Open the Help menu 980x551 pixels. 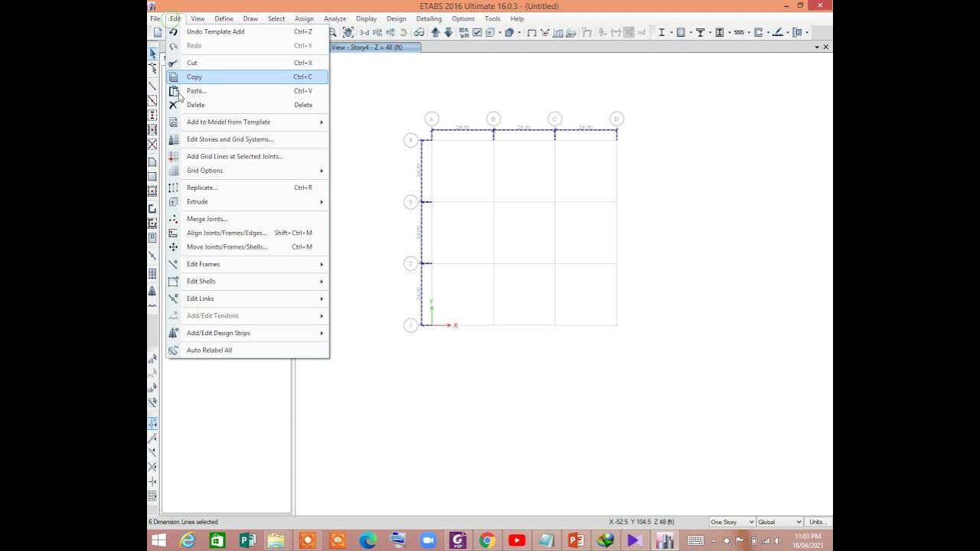point(517,18)
